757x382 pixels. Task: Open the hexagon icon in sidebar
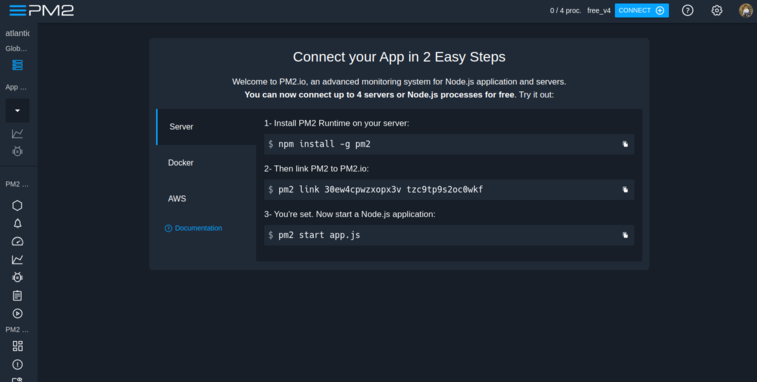(17, 206)
